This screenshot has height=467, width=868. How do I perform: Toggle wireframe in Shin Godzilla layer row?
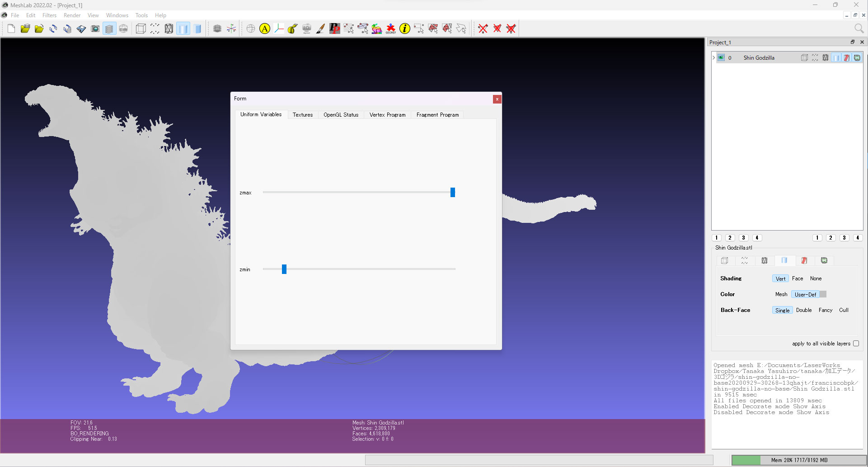[x=826, y=57]
